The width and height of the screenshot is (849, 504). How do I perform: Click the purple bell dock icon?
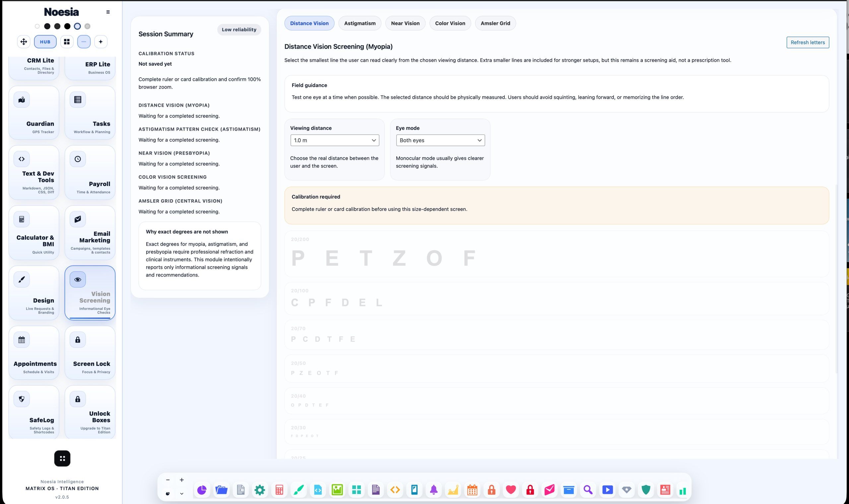tap(434, 490)
